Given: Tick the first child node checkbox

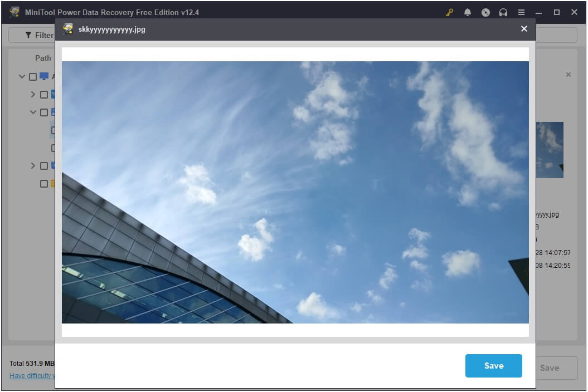Looking at the screenshot, I should click(44, 95).
